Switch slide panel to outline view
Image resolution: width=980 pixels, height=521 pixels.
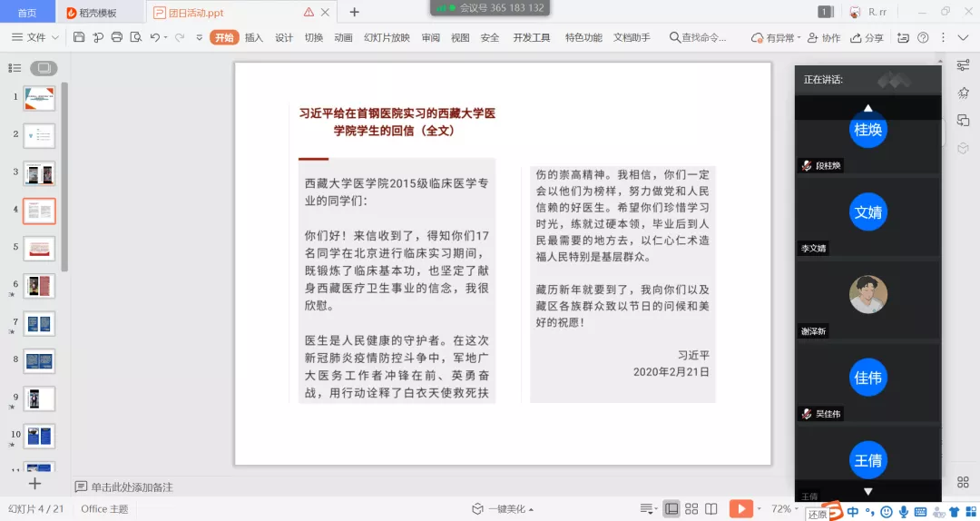pos(15,67)
